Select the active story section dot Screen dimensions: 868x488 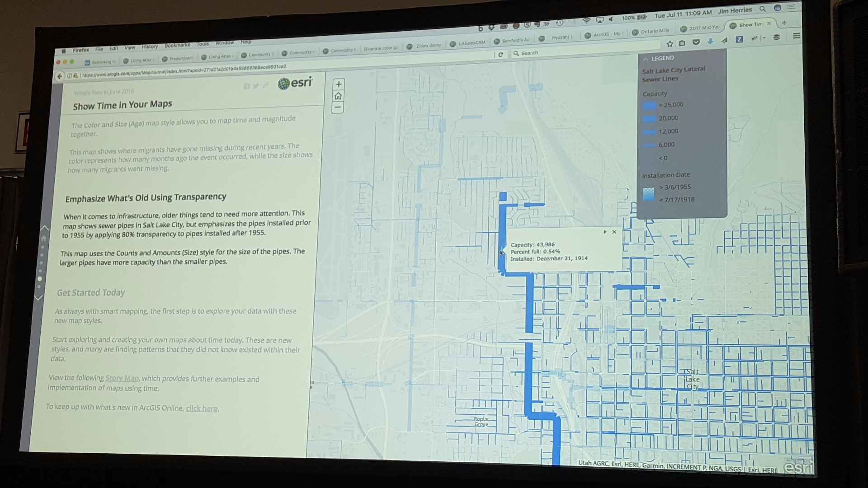[40, 279]
